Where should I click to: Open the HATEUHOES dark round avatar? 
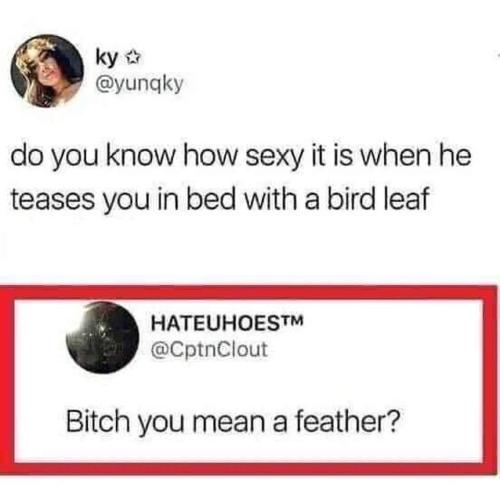[102, 337]
